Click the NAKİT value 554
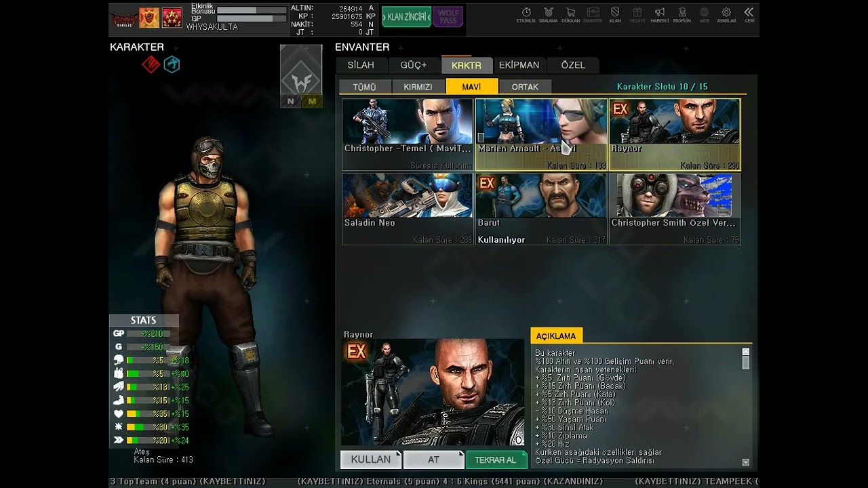The image size is (868, 488). point(357,24)
